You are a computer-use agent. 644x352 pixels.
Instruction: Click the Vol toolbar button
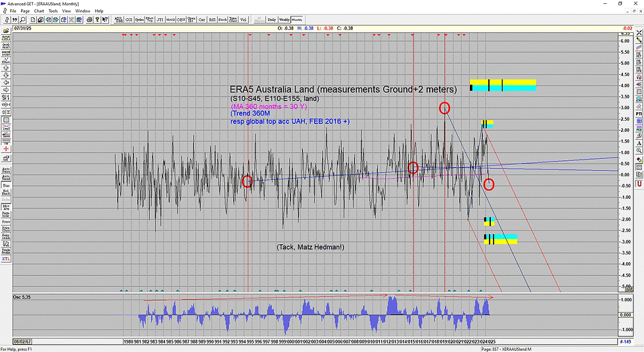(244, 20)
